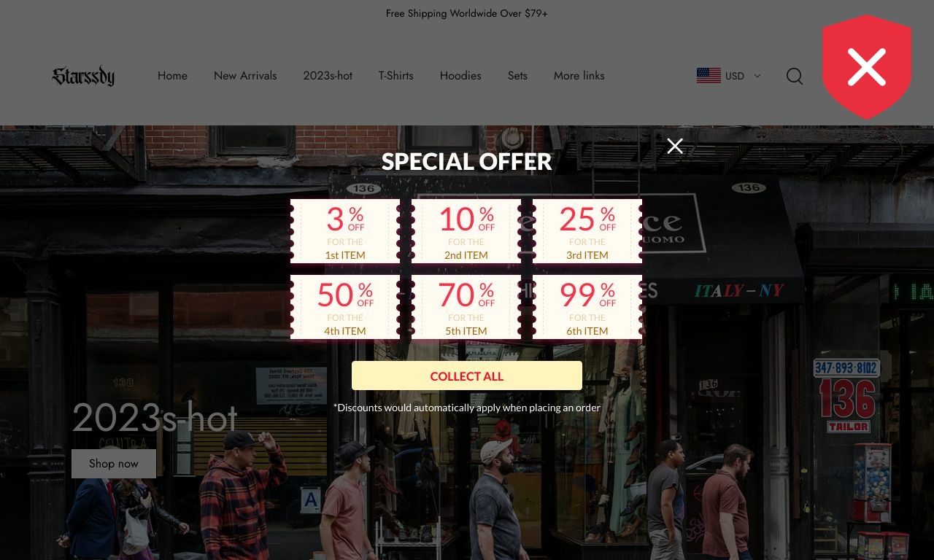The height and width of the screenshot is (560, 934).
Task: Close the Special Offer popup
Action: tap(675, 147)
